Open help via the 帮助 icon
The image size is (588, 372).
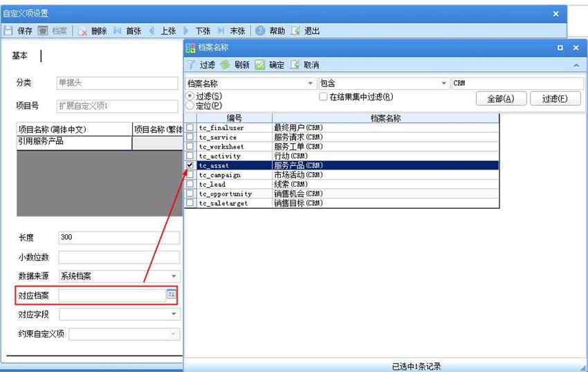point(260,30)
